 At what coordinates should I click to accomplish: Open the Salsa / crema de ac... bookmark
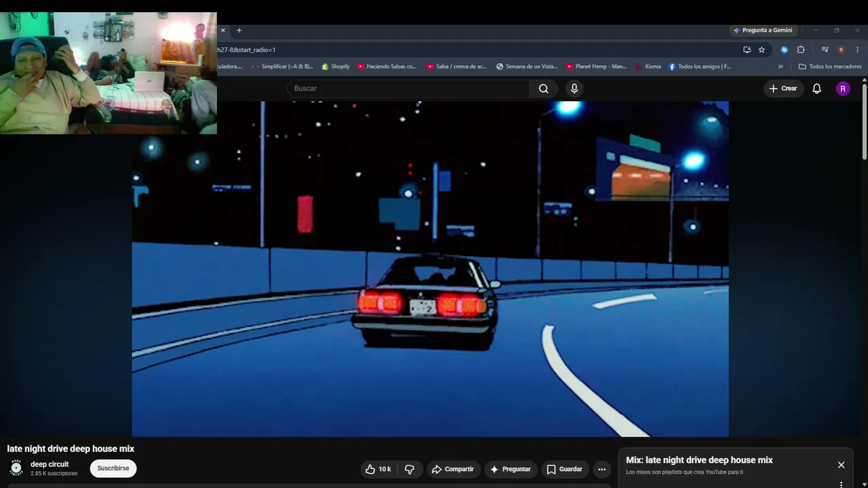[456, 66]
